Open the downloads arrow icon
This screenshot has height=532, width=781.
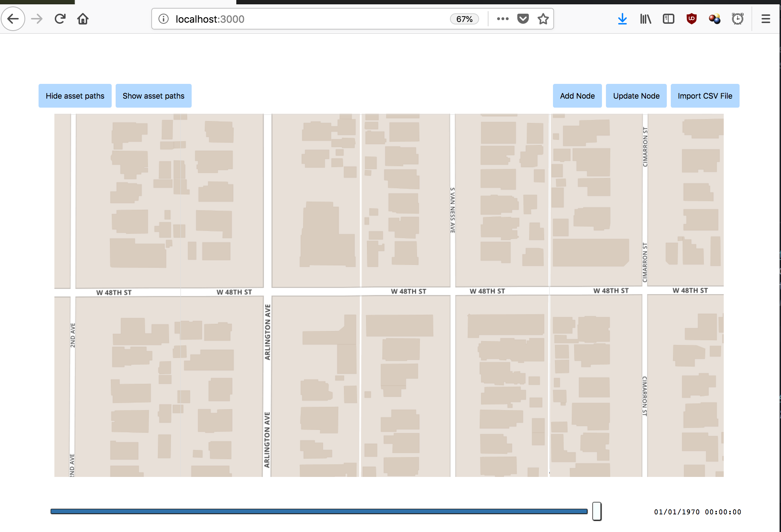coord(622,19)
